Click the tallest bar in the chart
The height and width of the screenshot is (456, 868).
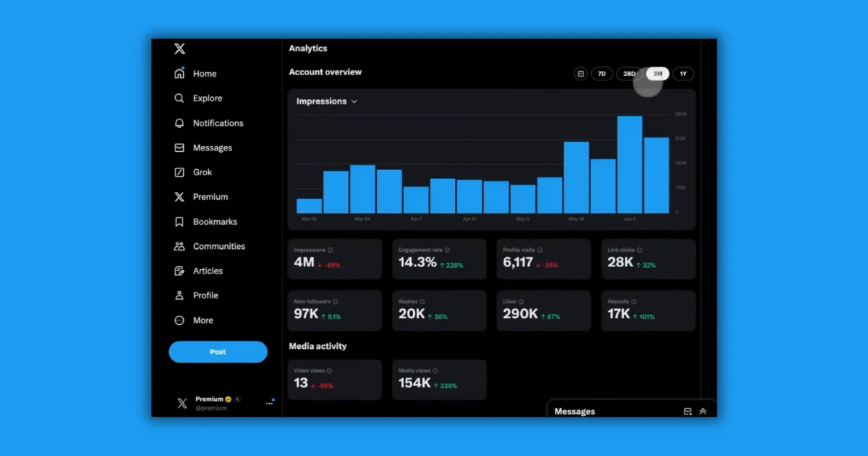[x=629, y=164]
